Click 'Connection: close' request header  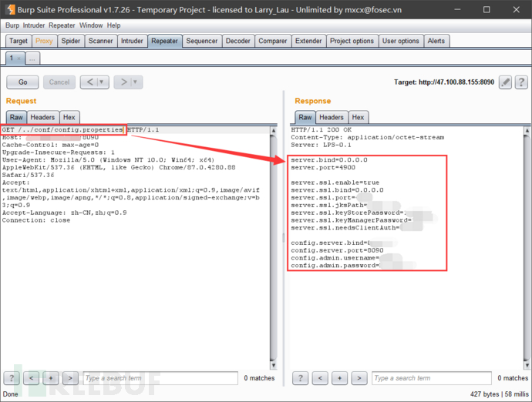[x=36, y=220]
